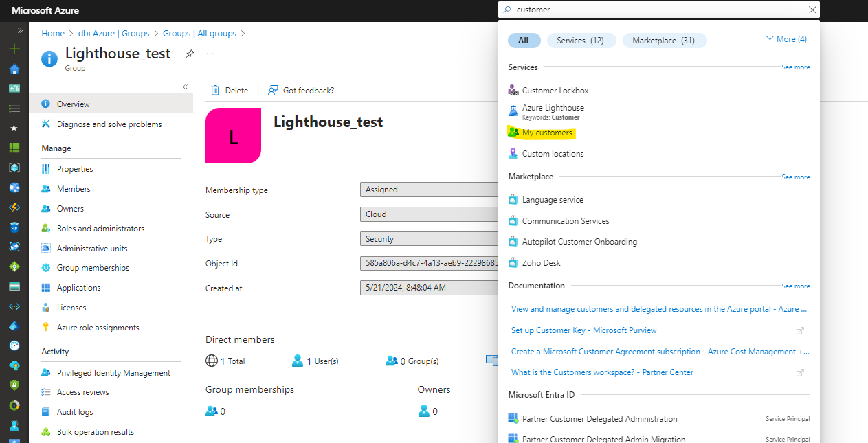Viewport: 868px width, 443px height.
Task: Filter results by Marketplace (31) tab
Action: (x=664, y=41)
